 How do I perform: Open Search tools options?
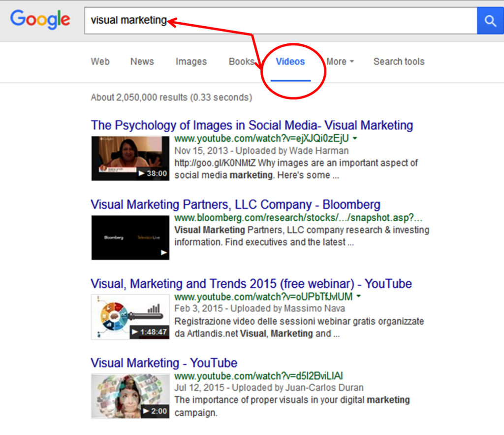coord(399,62)
